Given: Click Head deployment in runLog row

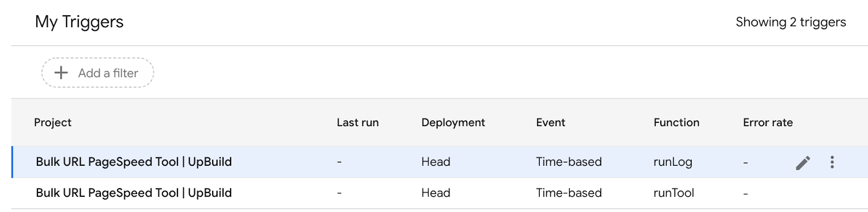Looking at the screenshot, I should tap(436, 162).
